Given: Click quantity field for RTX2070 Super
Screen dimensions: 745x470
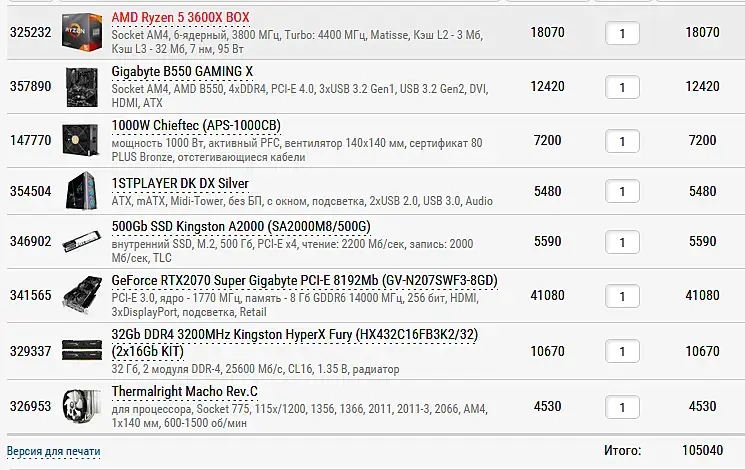Looking at the screenshot, I should click(x=622, y=296).
